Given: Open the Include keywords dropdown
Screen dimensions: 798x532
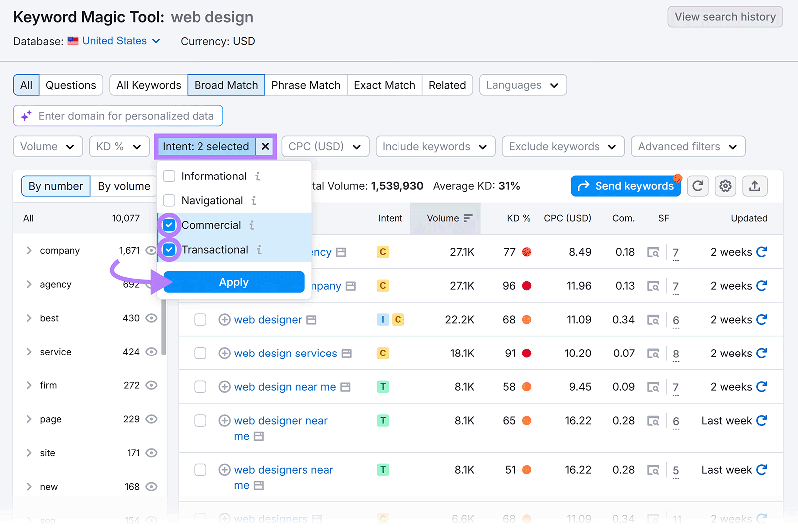Looking at the screenshot, I should click(435, 146).
